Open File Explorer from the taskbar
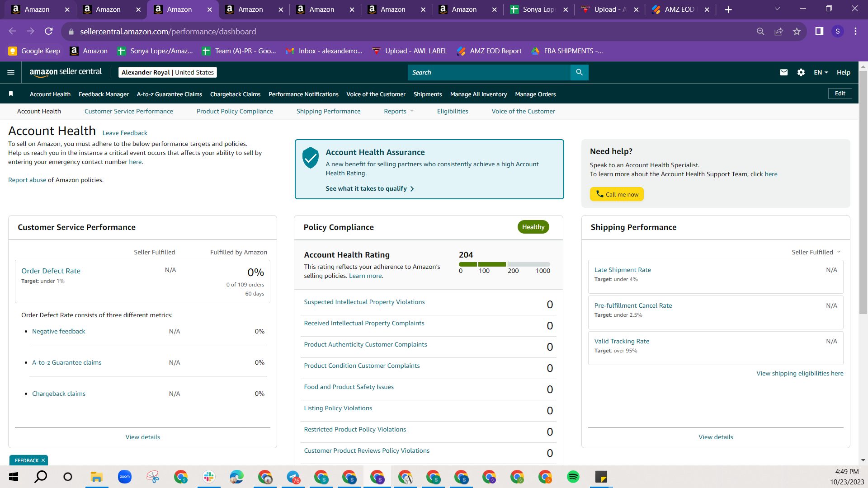Image resolution: width=868 pixels, height=488 pixels. click(x=97, y=477)
